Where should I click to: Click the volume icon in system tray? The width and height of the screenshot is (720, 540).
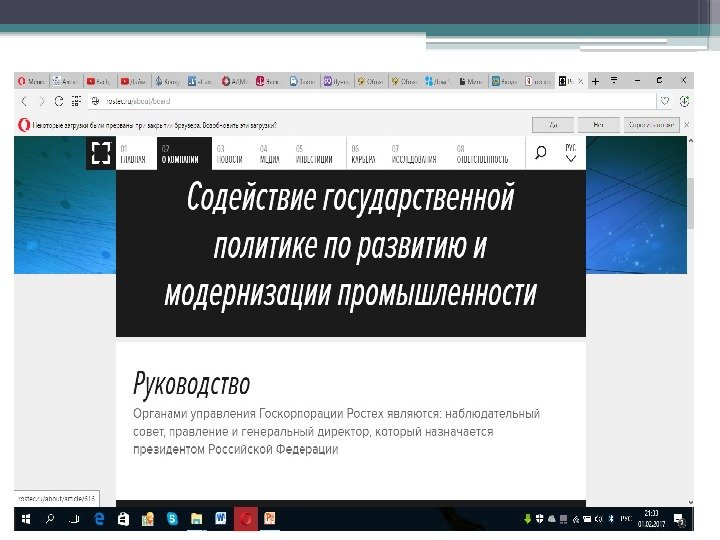click(x=599, y=519)
